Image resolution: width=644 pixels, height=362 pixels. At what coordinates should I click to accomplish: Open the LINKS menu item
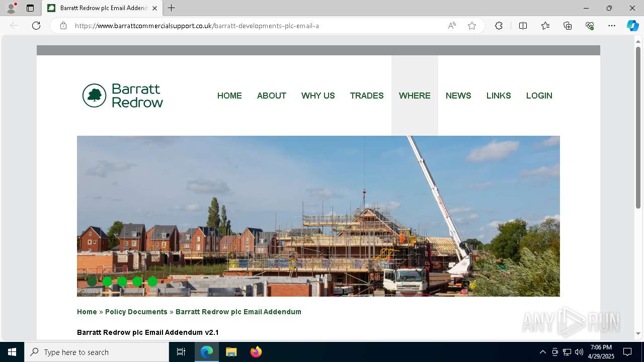tap(499, 96)
